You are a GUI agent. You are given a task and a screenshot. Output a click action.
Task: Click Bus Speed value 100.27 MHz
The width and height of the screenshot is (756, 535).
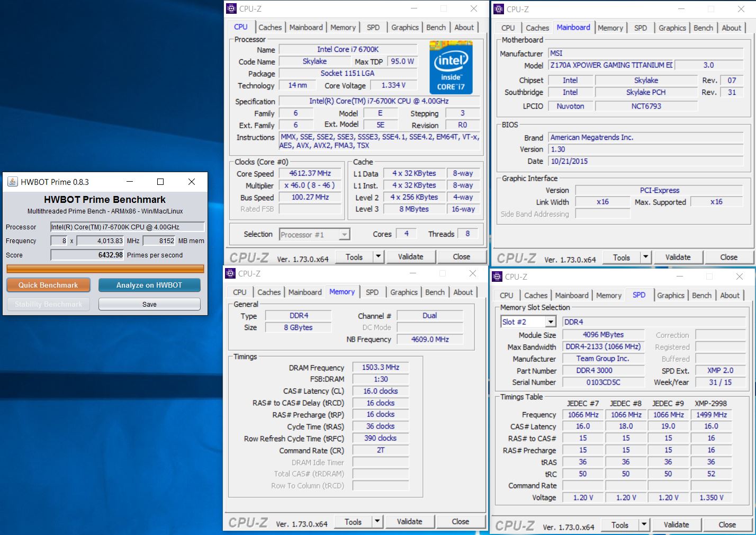pos(310,197)
